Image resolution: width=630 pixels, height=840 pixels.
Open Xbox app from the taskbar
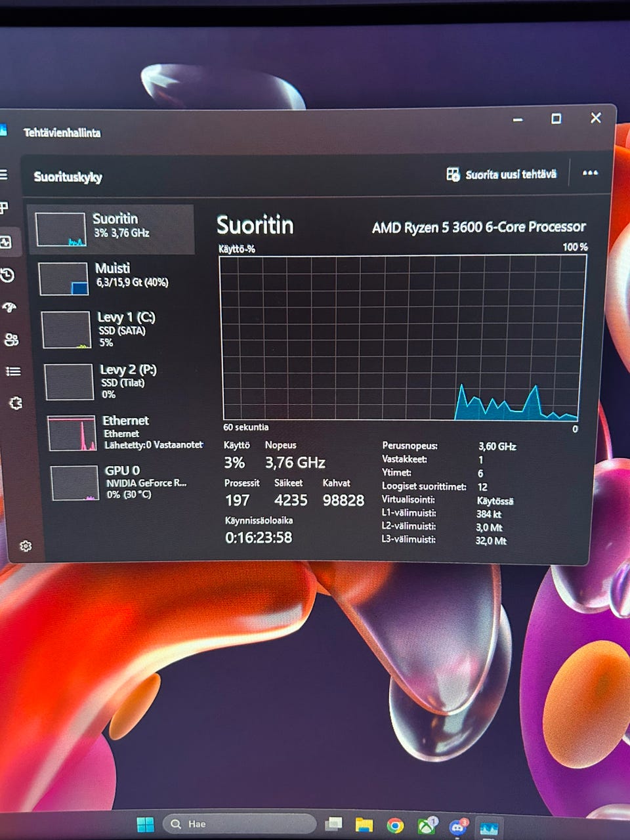pos(427,826)
